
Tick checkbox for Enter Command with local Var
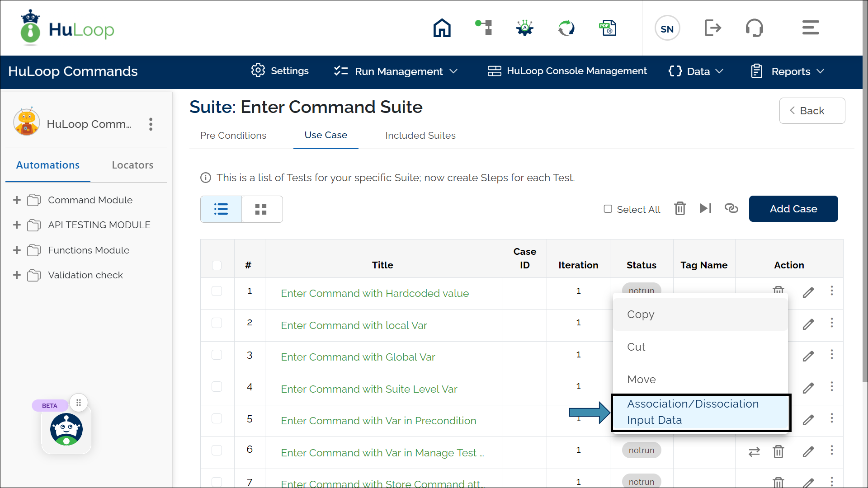pos(217,323)
